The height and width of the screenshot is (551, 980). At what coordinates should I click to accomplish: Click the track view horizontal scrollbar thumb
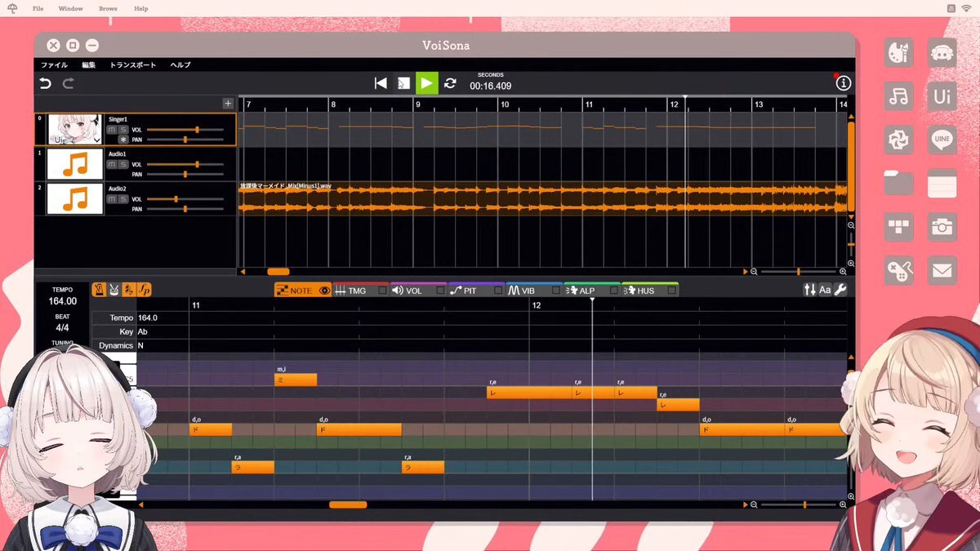[x=278, y=272]
